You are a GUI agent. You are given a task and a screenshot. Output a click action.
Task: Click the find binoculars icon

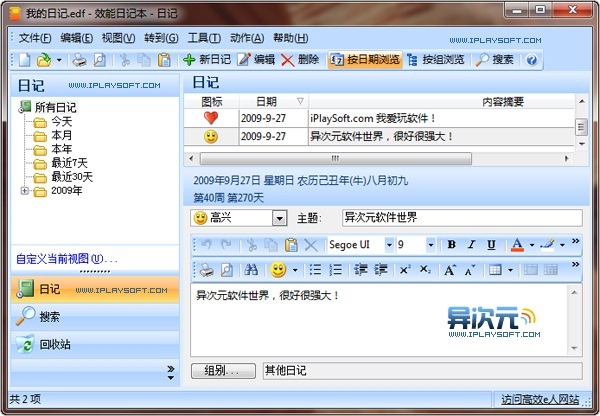(251, 270)
